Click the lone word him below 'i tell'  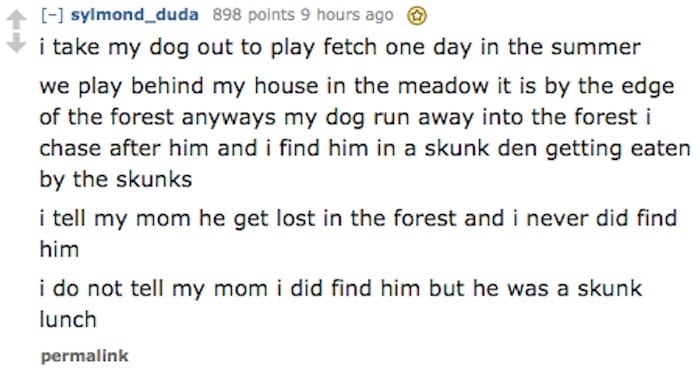(x=59, y=249)
